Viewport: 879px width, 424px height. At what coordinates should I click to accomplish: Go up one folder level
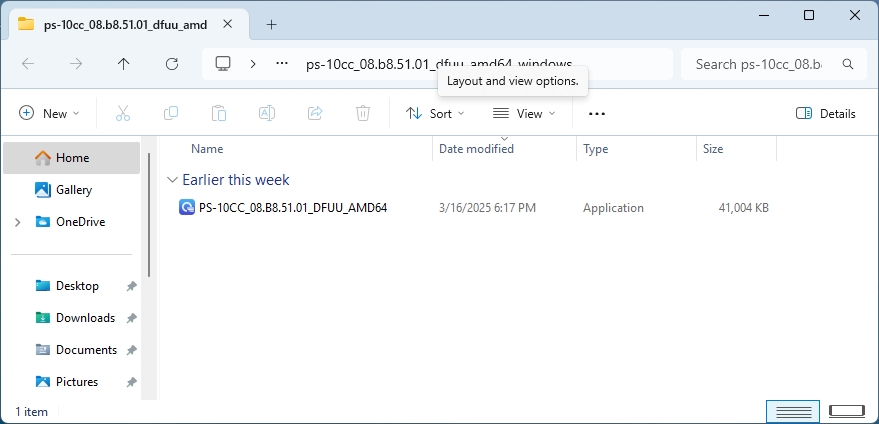pos(123,64)
